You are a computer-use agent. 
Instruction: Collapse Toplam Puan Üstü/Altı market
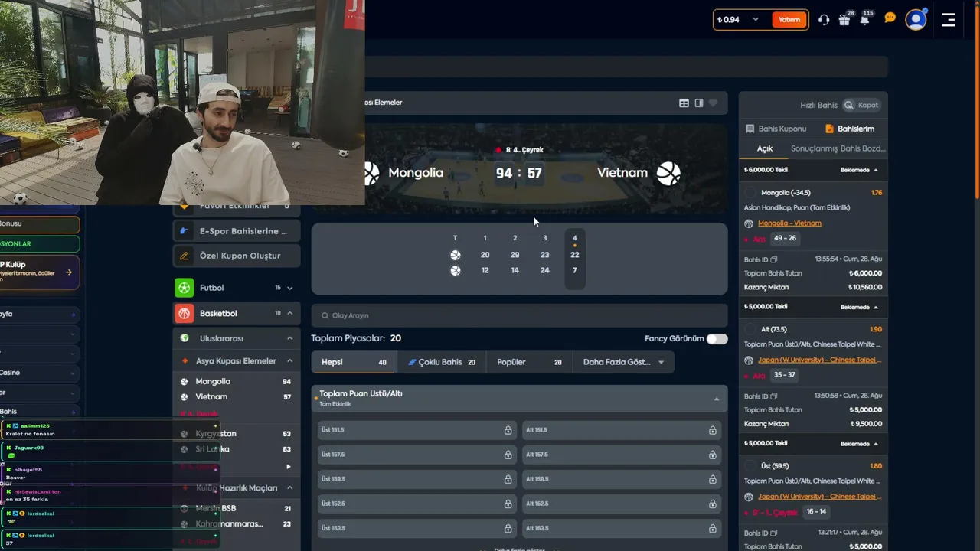tap(717, 399)
